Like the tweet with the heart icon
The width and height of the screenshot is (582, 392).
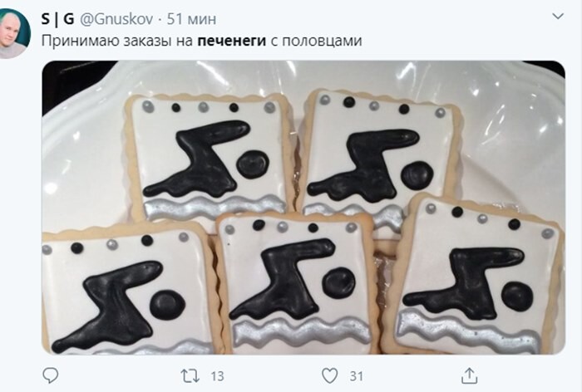329,375
